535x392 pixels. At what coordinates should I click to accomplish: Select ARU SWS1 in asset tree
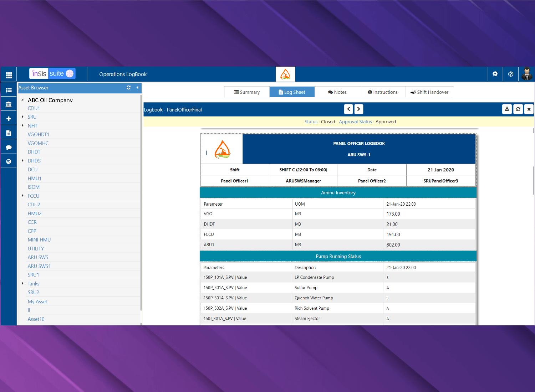coord(39,266)
